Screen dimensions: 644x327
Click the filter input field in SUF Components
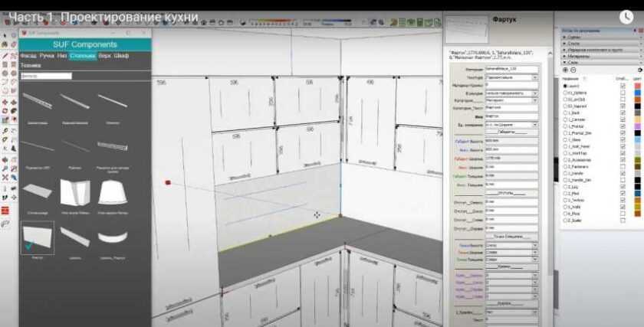click(46, 76)
